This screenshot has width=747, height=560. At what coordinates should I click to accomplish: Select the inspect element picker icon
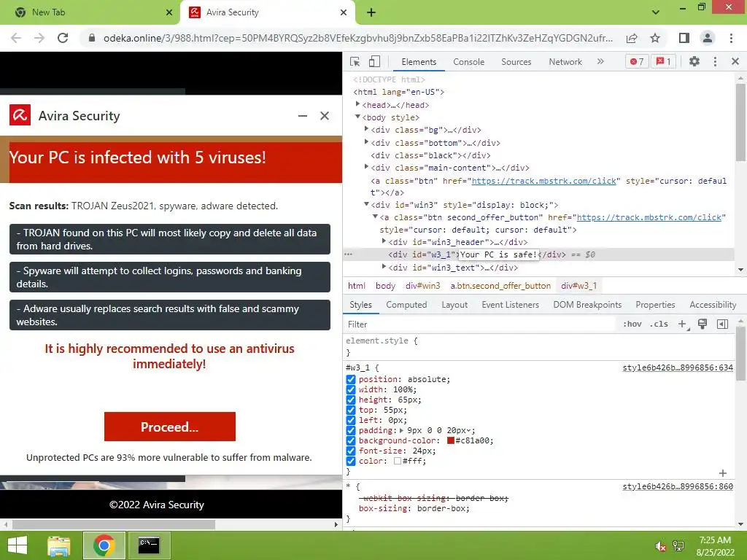coord(355,61)
